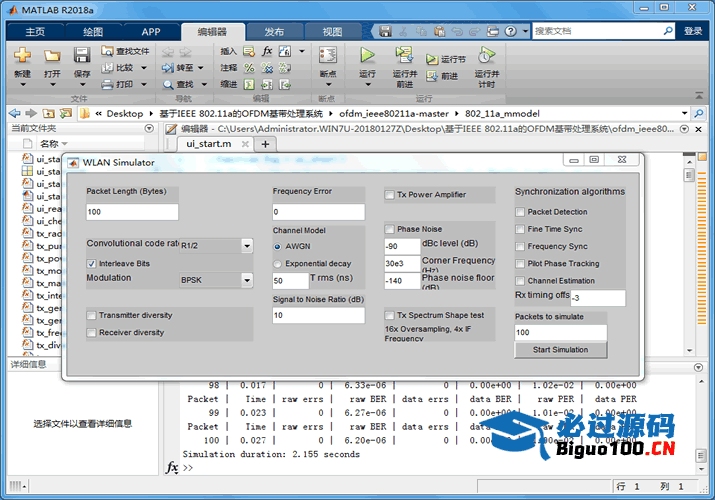
Task: Click the Signal to Noise Ratio input field
Action: coord(318,315)
